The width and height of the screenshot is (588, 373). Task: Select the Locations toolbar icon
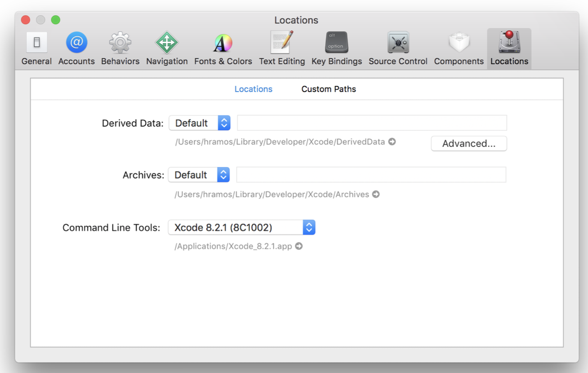[509, 49]
